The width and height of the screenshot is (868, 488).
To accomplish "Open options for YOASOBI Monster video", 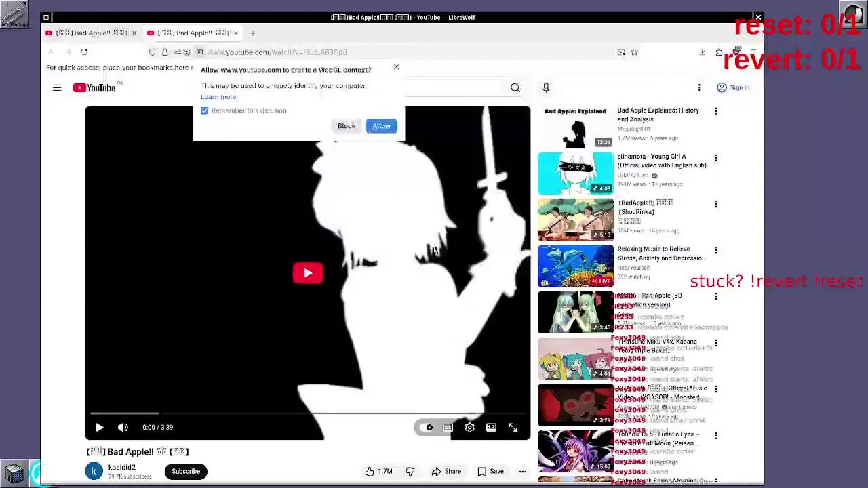I will (716, 390).
